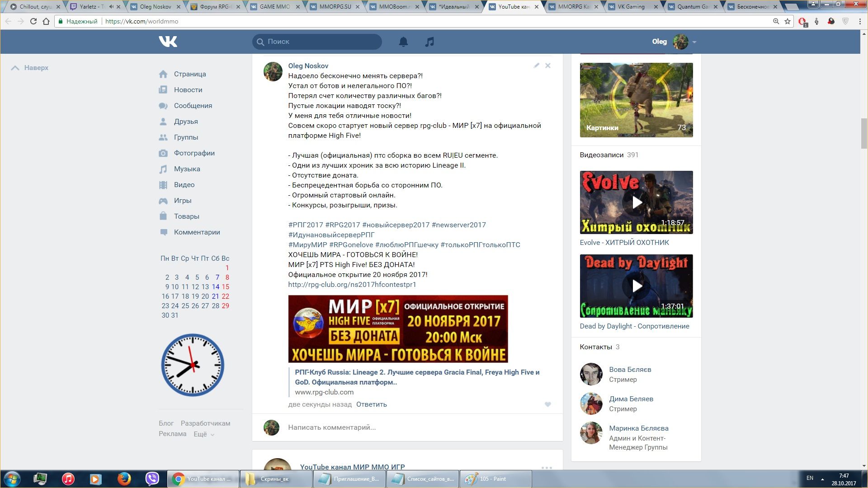Edit the post with pencil icon
The width and height of the screenshot is (868, 488).
(536, 66)
